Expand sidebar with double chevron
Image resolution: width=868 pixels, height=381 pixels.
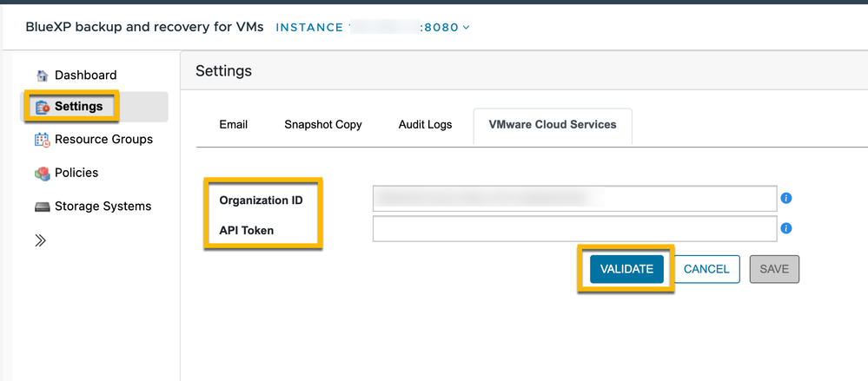coord(40,240)
